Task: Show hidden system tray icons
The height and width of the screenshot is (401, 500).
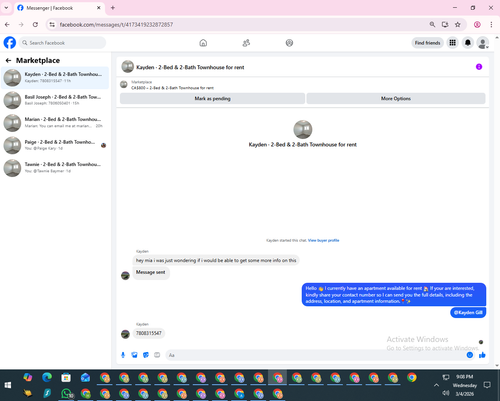Action: pyautogui.click(x=436, y=385)
